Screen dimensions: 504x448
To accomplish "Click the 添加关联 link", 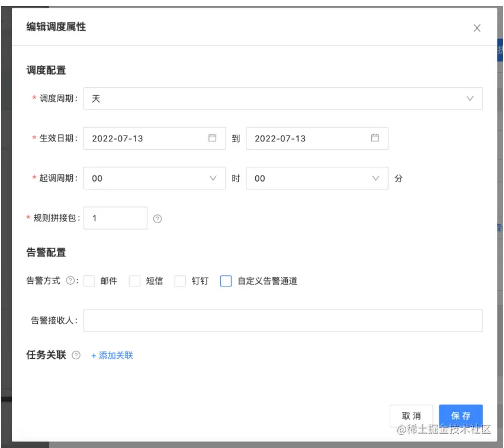I will pos(113,355).
